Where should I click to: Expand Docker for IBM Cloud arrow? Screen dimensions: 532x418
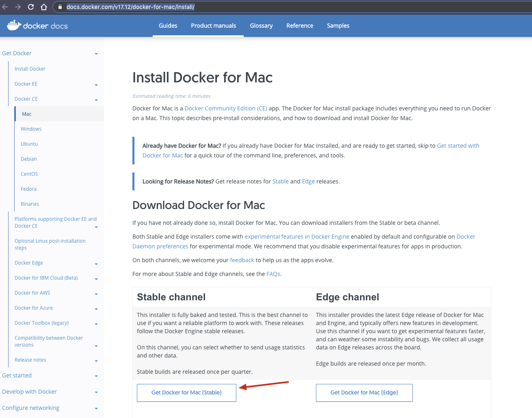pos(96,279)
